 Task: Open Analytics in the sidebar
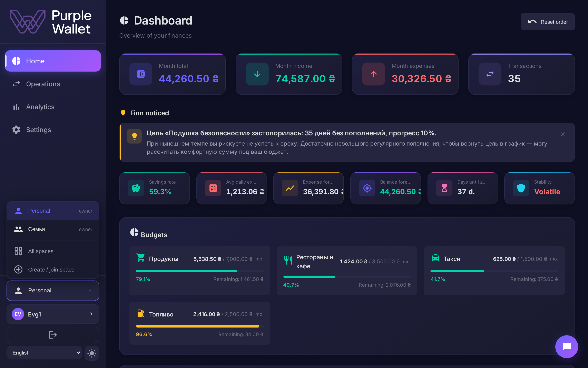coord(53,107)
